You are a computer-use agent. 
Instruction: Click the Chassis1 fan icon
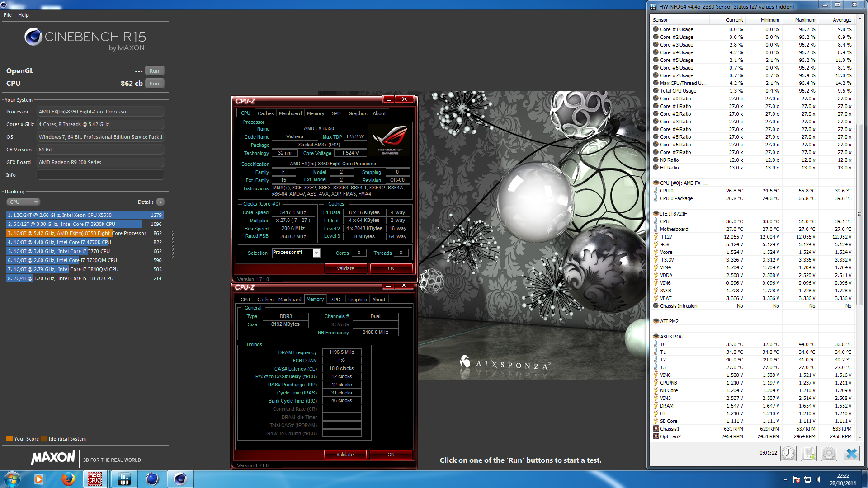[656, 429]
